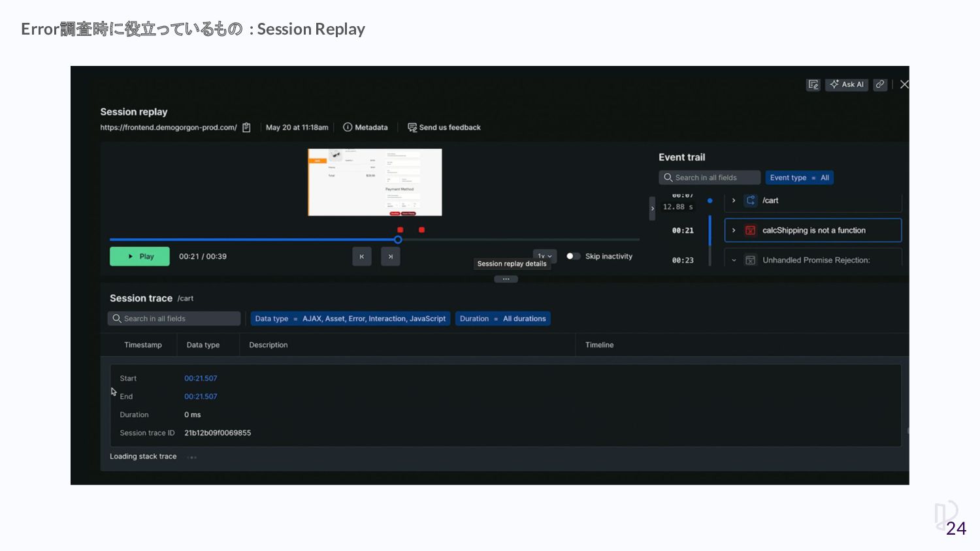Expand the /cart event entry
Viewport: 980px width, 551px height.
[x=734, y=200]
